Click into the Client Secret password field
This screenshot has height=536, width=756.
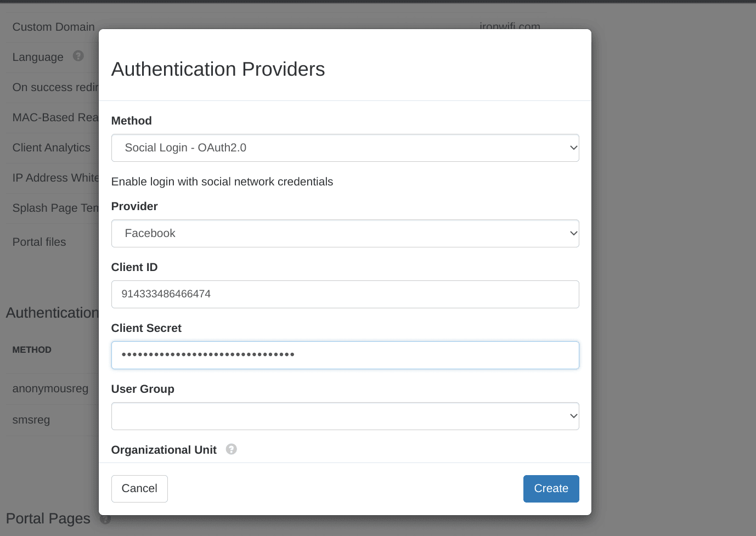[345, 356]
